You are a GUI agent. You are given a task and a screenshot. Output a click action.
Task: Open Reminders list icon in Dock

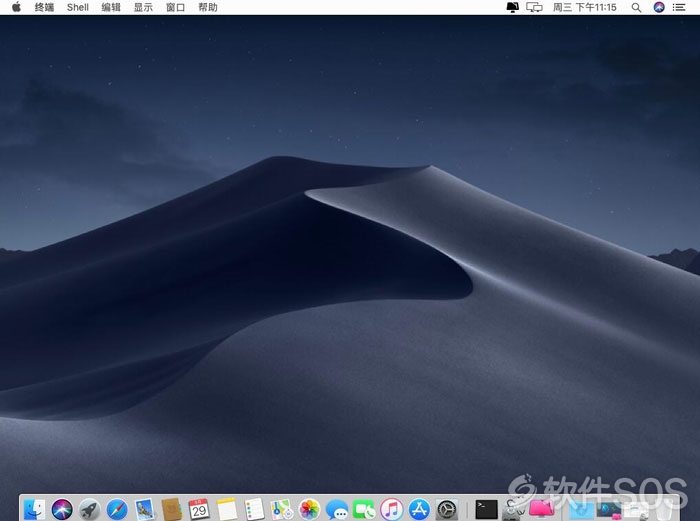254,509
